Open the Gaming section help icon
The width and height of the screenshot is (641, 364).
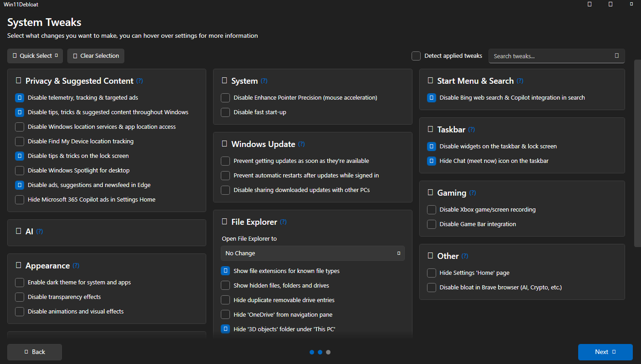click(x=473, y=193)
